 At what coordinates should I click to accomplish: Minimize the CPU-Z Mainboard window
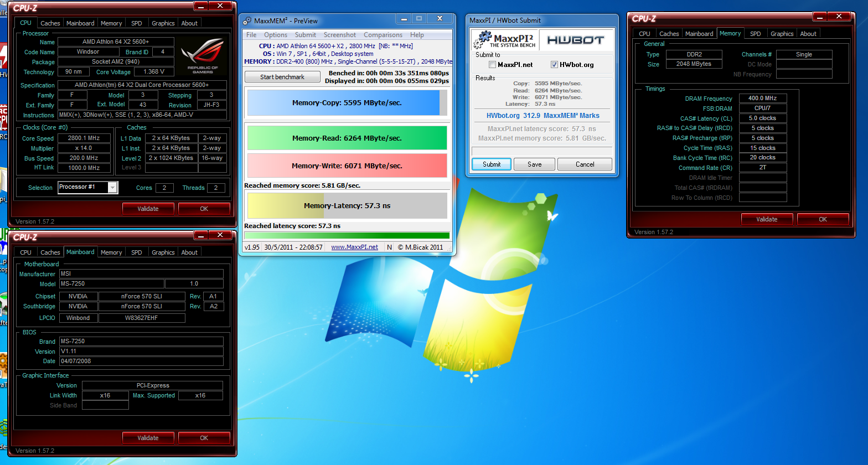click(x=201, y=235)
